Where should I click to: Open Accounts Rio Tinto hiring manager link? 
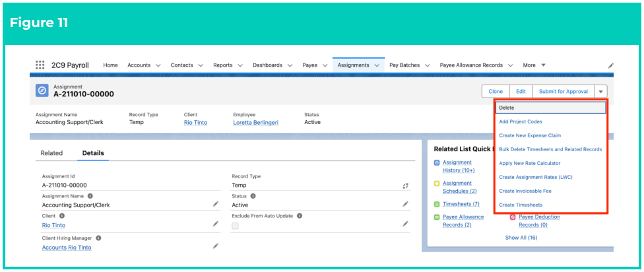coord(67,248)
